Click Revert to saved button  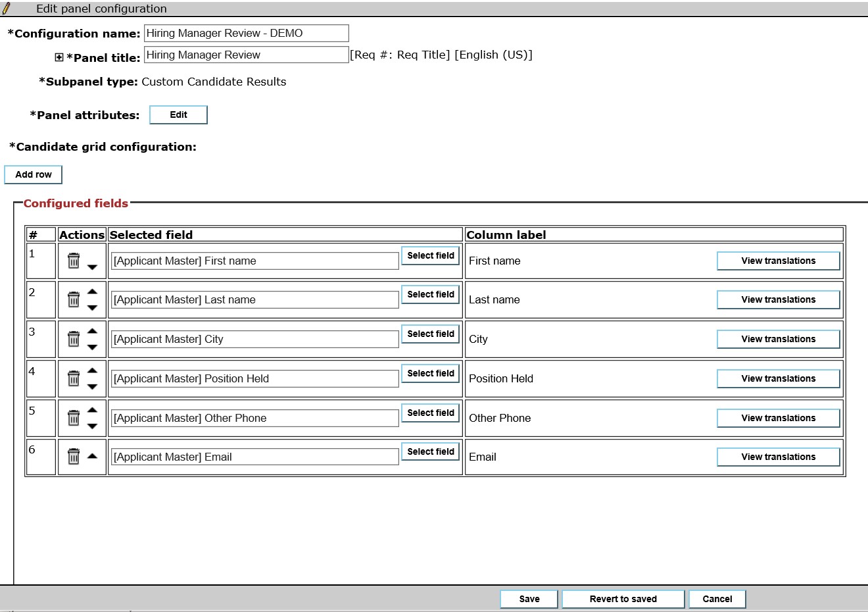623,599
